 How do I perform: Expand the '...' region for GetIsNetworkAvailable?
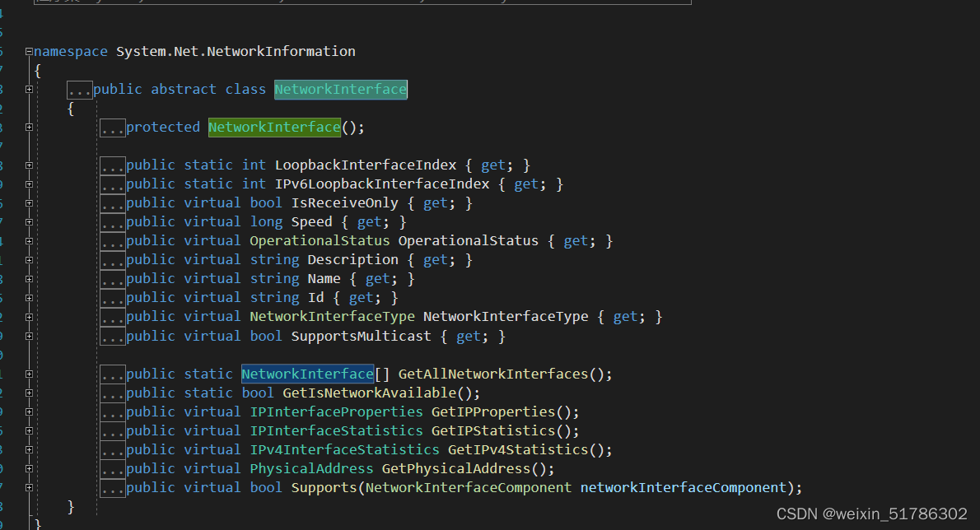pyautogui.click(x=113, y=393)
